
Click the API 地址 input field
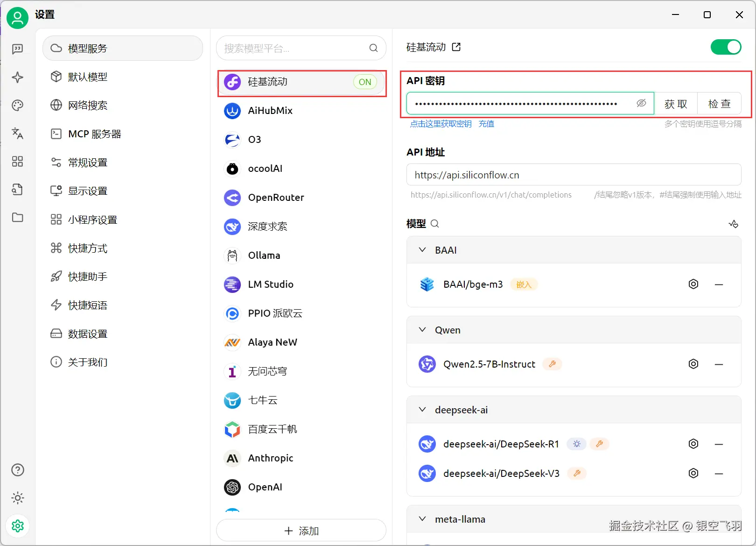pyautogui.click(x=574, y=175)
